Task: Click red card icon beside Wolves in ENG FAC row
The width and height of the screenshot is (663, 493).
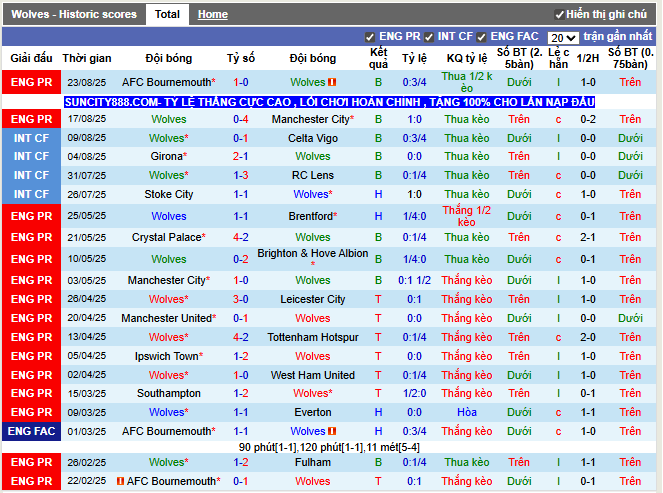Action: [x=332, y=431]
